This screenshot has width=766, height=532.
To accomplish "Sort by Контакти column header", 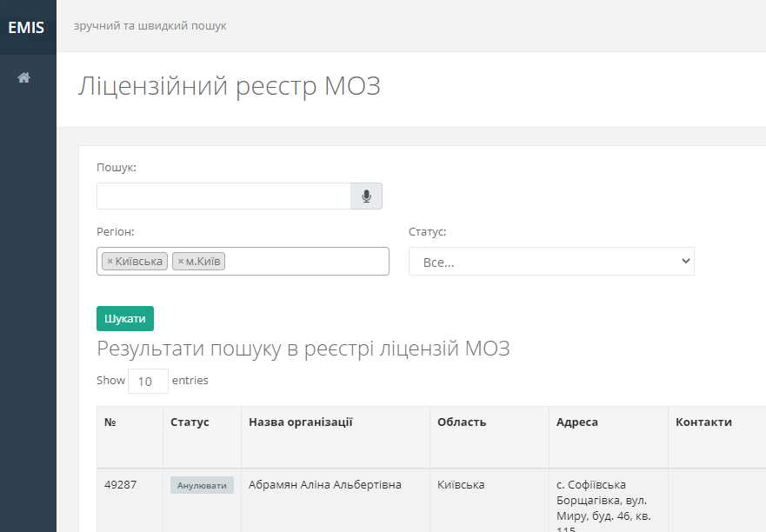I will click(716, 437).
